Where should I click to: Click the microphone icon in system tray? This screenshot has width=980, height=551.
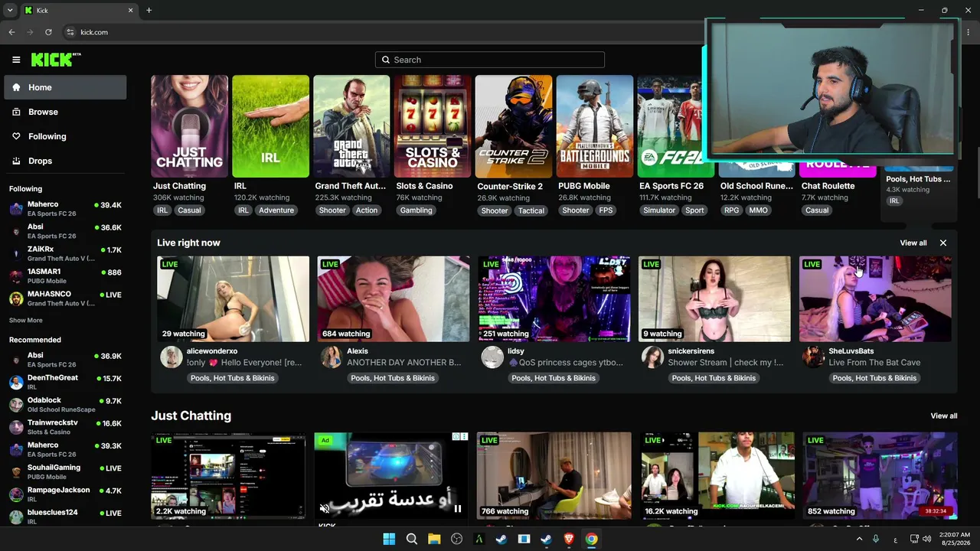coord(876,539)
